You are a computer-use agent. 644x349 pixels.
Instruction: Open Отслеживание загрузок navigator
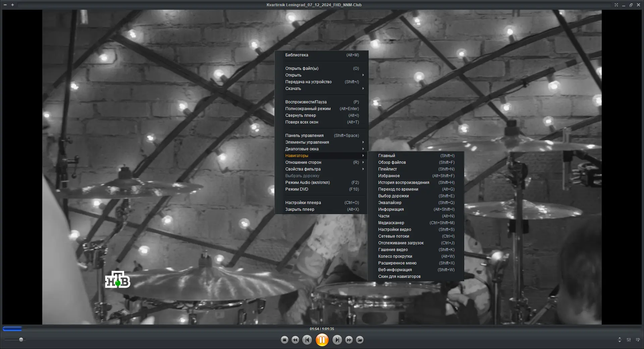tap(416, 243)
